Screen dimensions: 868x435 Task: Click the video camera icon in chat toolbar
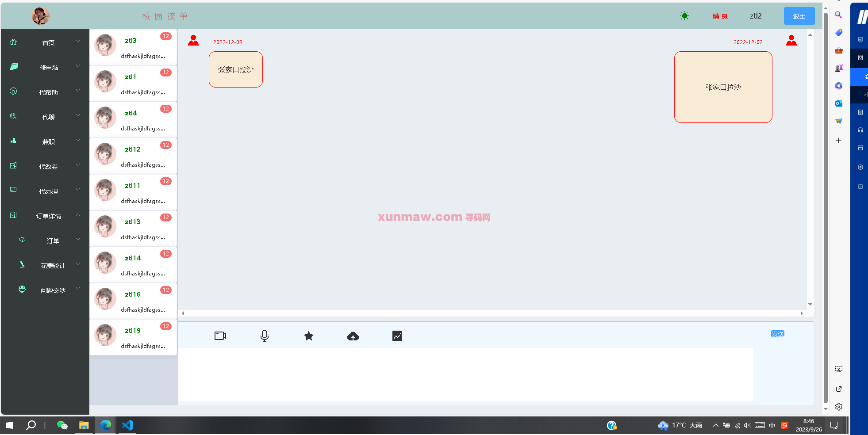(220, 336)
